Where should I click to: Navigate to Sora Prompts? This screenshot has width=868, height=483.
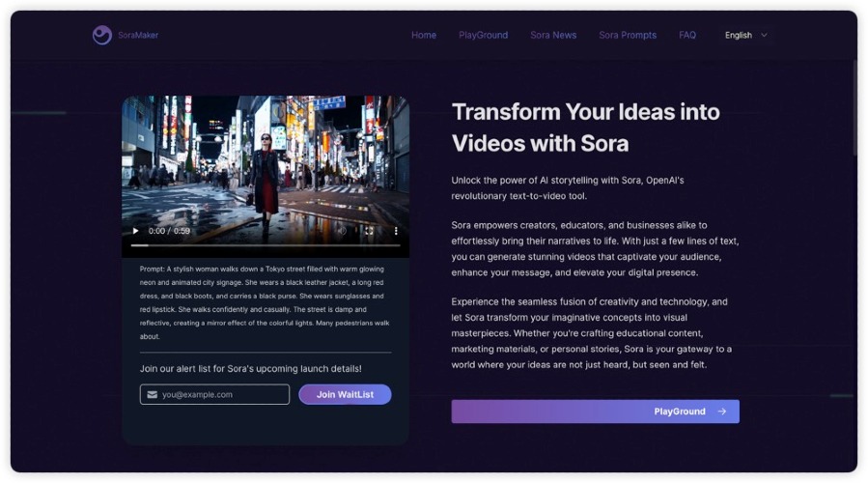tap(628, 35)
